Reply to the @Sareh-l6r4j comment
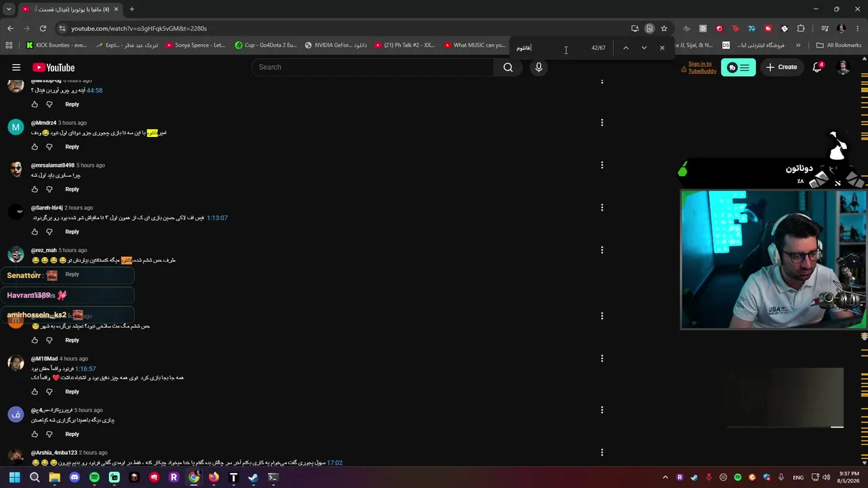868x488 pixels. click(x=72, y=232)
